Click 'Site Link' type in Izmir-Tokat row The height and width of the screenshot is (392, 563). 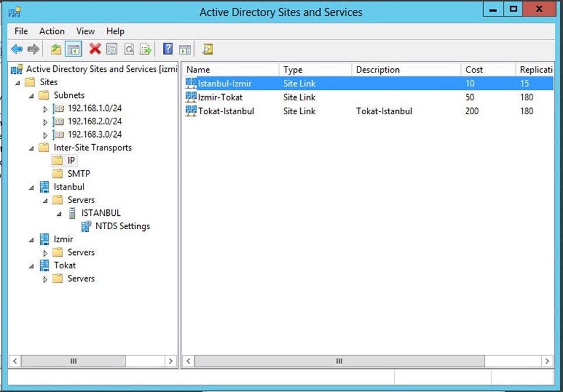[x=299, y=97]
